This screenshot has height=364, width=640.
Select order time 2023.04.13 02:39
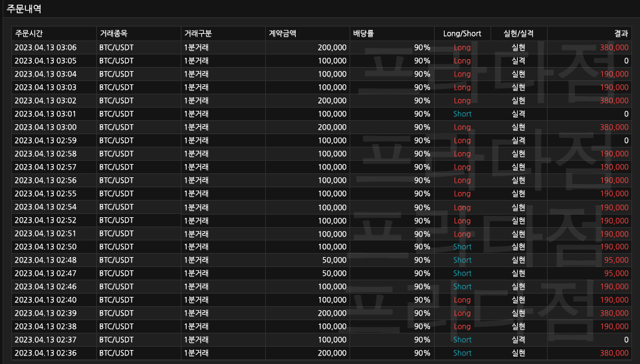coord(46,313)
